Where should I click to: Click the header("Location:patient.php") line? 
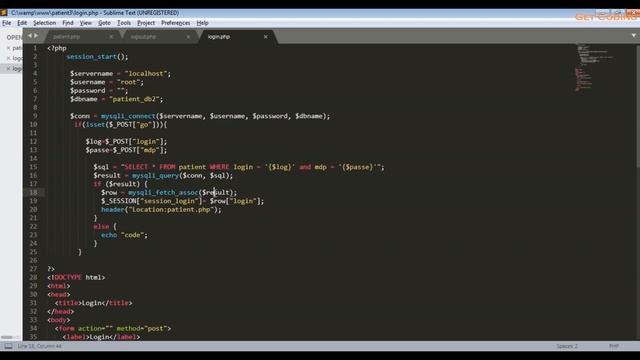coord(161,209)
